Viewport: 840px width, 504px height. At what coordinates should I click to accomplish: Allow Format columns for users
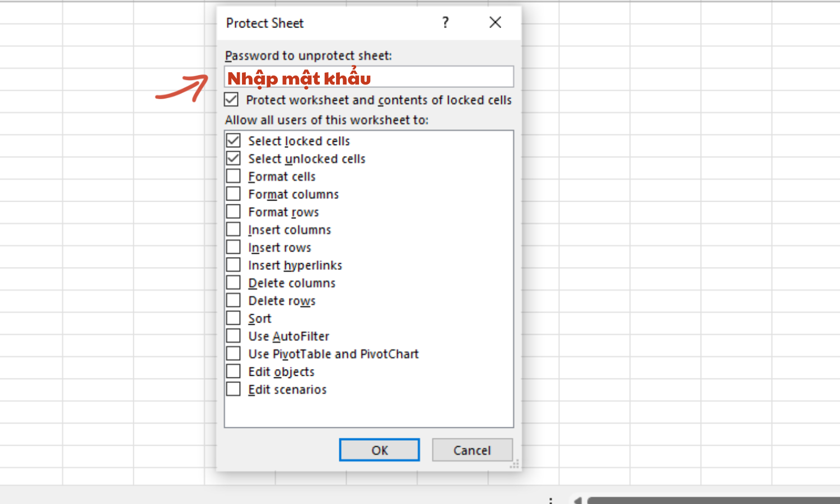[234, 194]
